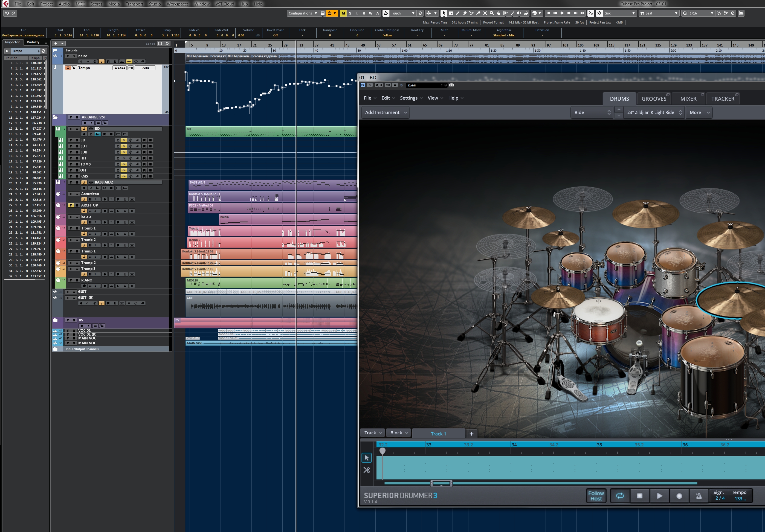Image resolution: width=765 pixels, height=532 pixels.
Task: Toggle Superior Drummer loop button
Action: coord(620,496)
